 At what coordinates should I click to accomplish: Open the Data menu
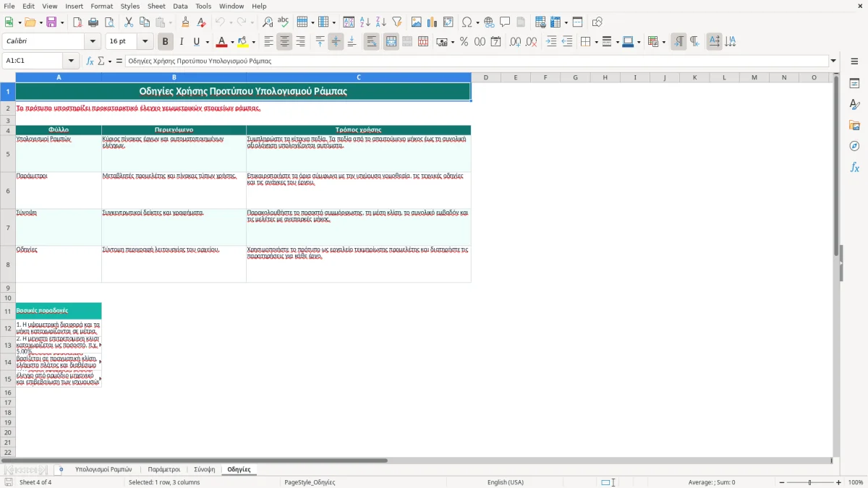tap(180, 6)
